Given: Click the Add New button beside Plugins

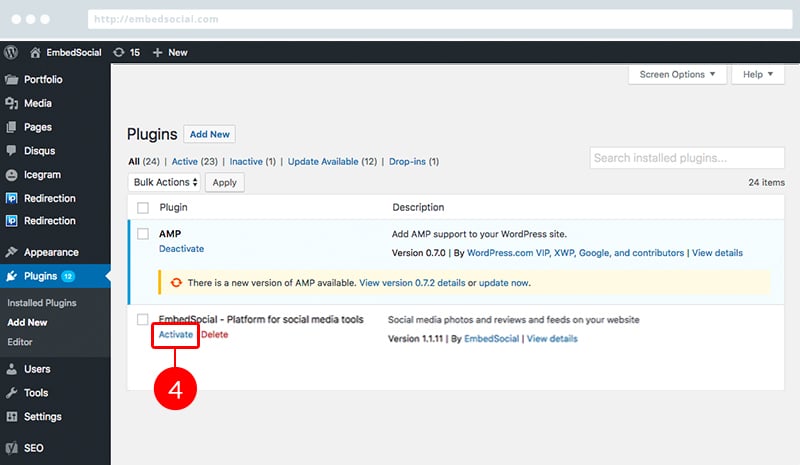Looking at the screenshot, I should [x=210, y=134].
